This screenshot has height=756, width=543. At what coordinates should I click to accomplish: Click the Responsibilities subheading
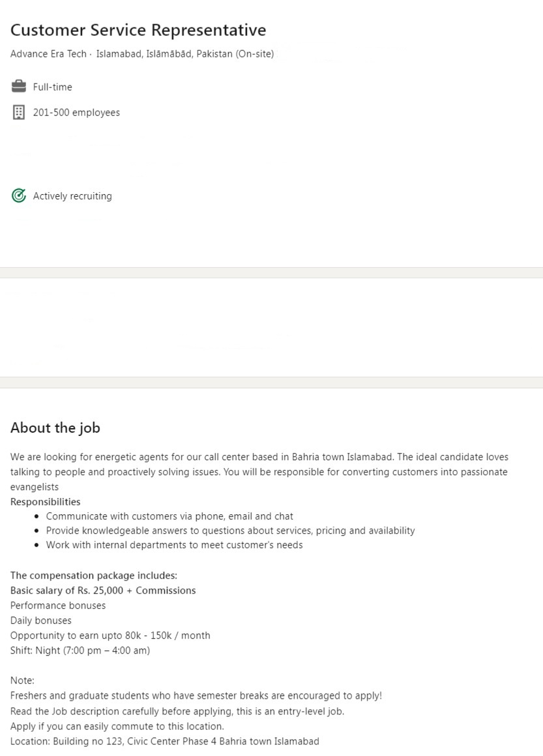46,502
